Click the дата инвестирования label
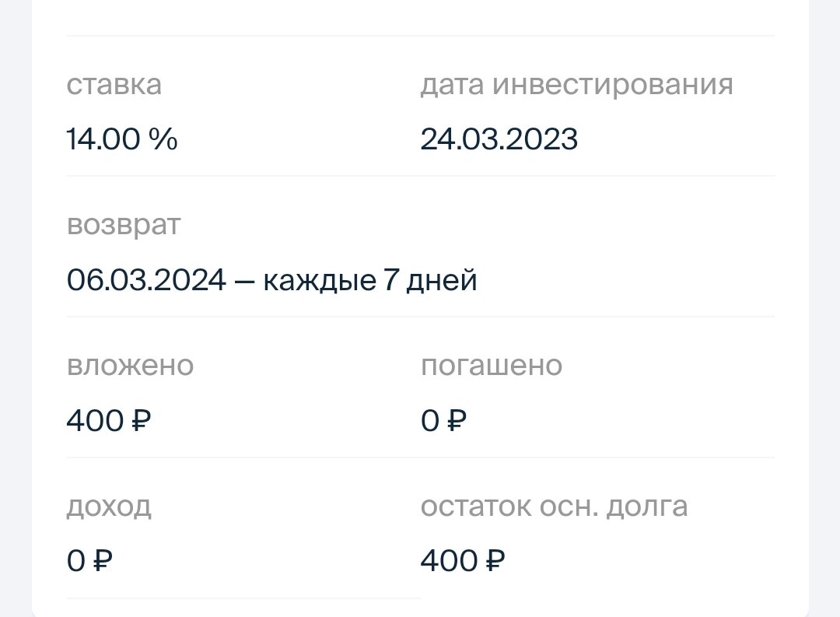The height and width of the screenshot is (617, 840). pyautogui.click(x=576, y=85)
